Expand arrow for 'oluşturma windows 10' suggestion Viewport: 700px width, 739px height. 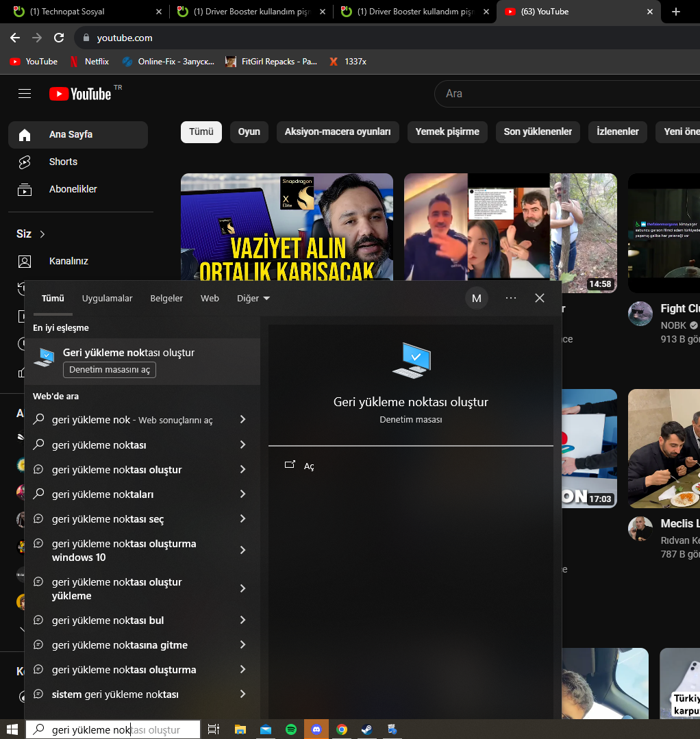(242, 550)
